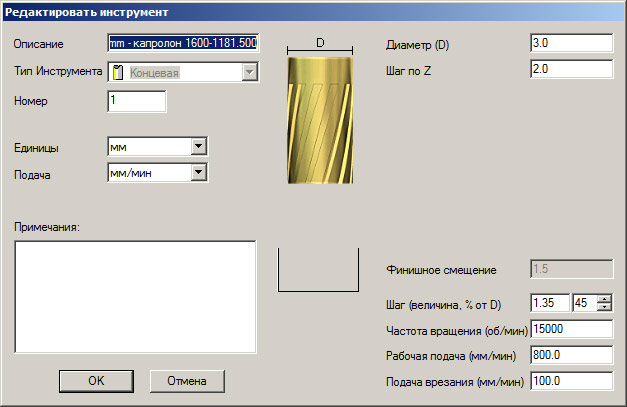The image size is (627, 407).
Task: Open the Тип Инструмента dropdown arrow
Action: click(250, 72)
